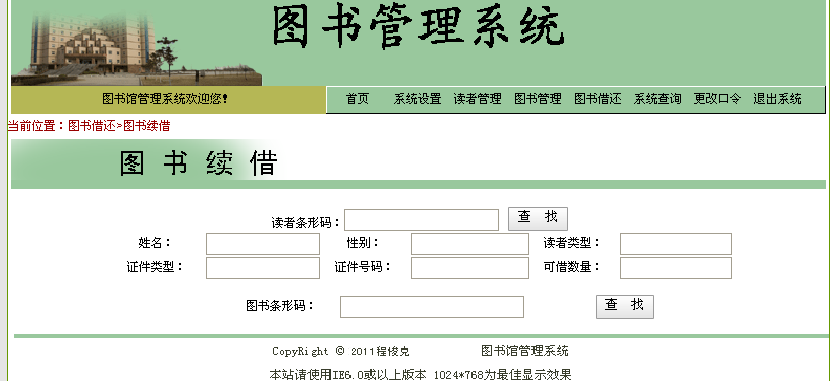
Task: Focus the 性别 input field
Action: pyautogui.click(x=470, y=244)
